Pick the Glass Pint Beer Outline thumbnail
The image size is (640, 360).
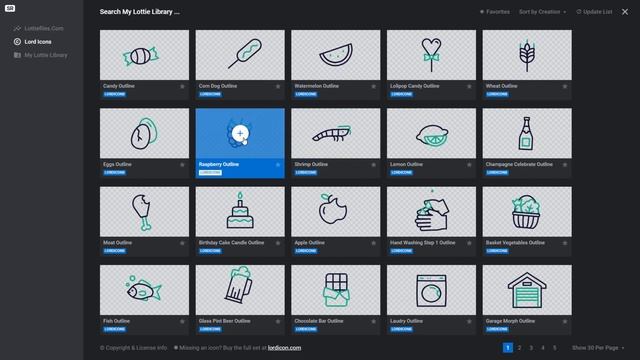tap(240, 290)
